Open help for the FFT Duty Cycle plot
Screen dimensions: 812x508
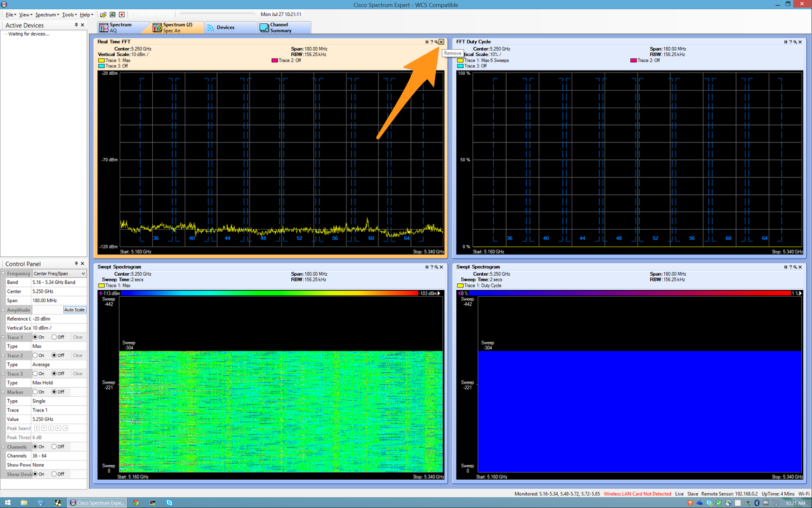click(x=790, y=42)
